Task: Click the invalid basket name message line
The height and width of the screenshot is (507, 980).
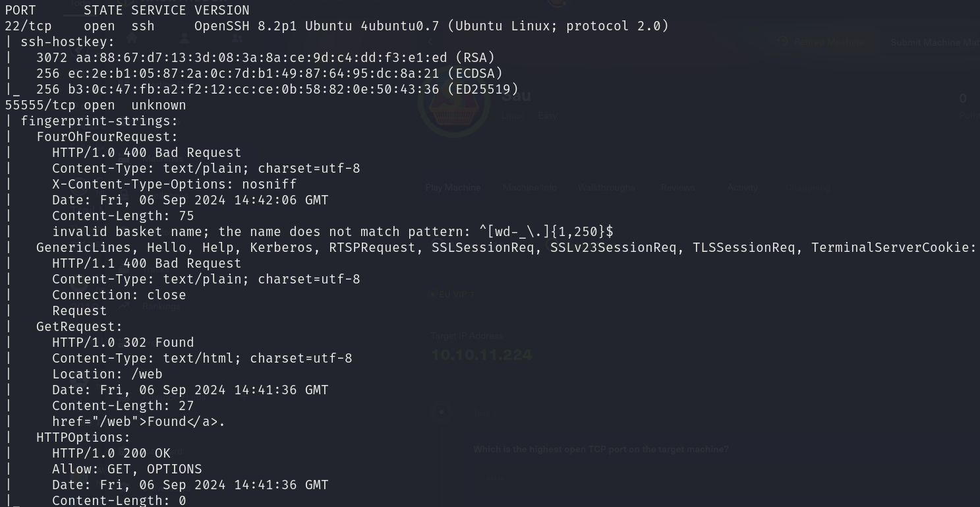Action: click(333, 231)
